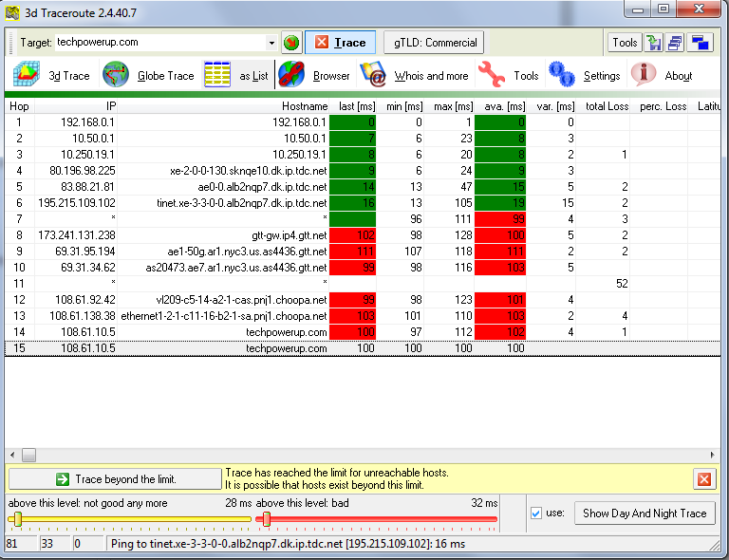Click the green go button next to target
The image size is (729, 560).
tap(291, 43)
